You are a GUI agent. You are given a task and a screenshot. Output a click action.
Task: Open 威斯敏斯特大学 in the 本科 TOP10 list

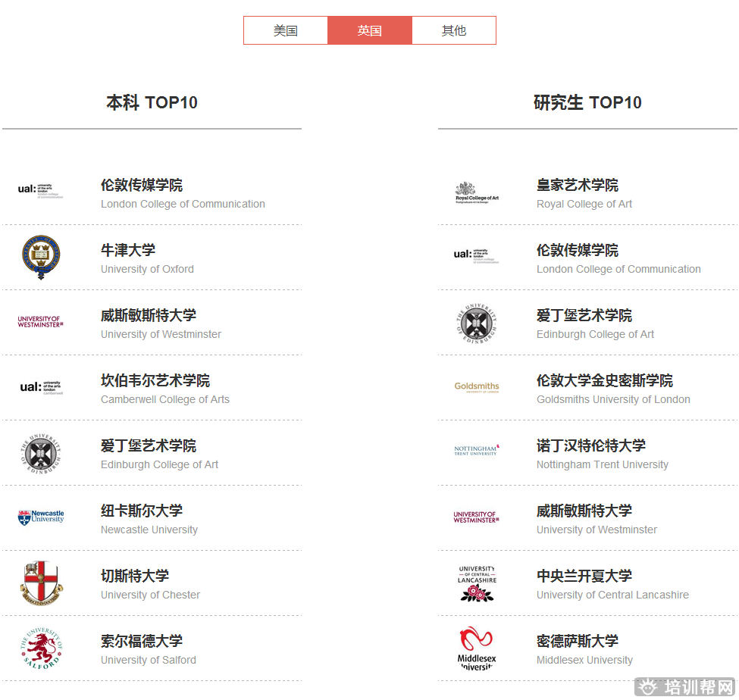(x=149, y=315)
